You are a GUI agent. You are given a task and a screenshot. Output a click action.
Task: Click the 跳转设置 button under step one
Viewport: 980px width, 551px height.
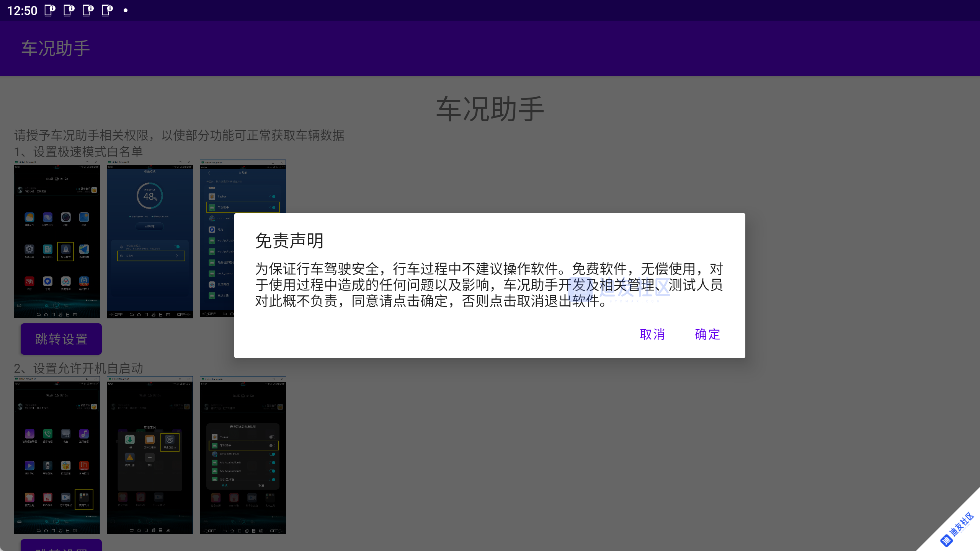60,339
